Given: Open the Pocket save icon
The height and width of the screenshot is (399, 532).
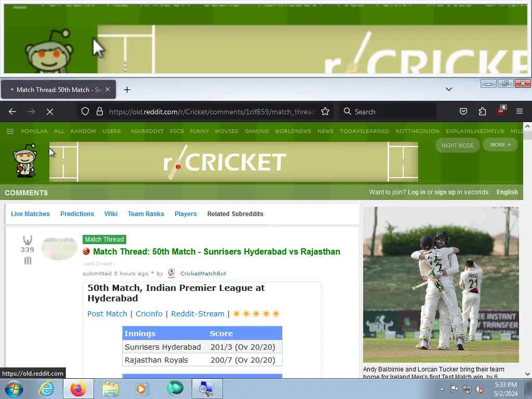Looking at the screenshot, I should [463, 112].
